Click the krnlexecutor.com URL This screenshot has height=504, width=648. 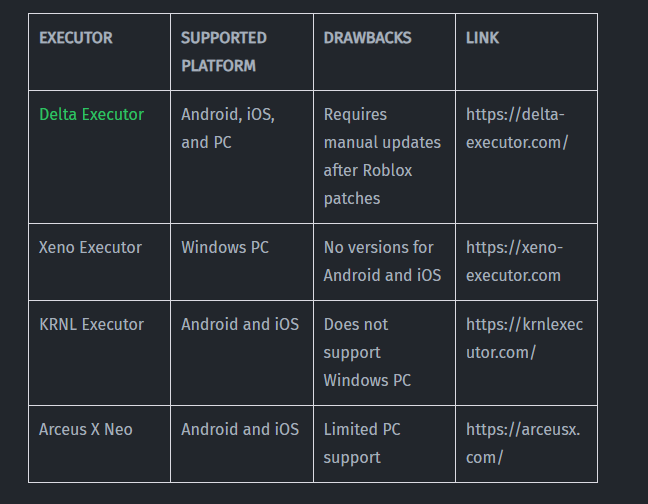coord(524,338)
